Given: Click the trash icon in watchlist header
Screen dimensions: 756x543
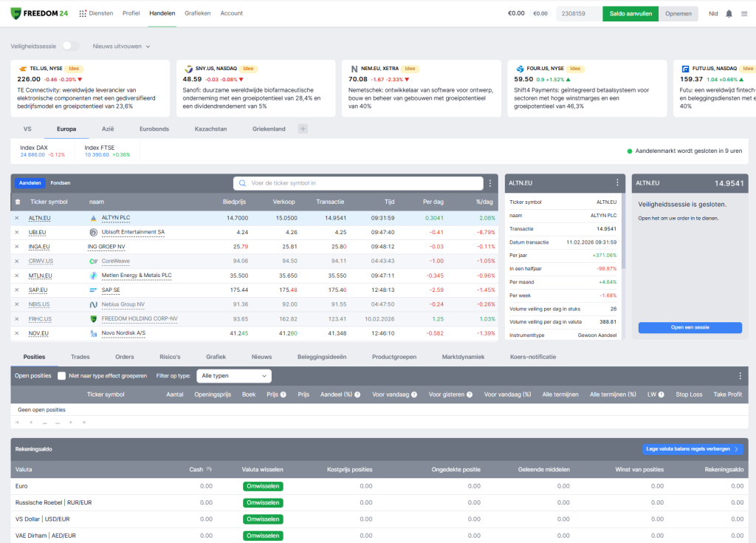Looking at the screenshot, I should (18, 202).
